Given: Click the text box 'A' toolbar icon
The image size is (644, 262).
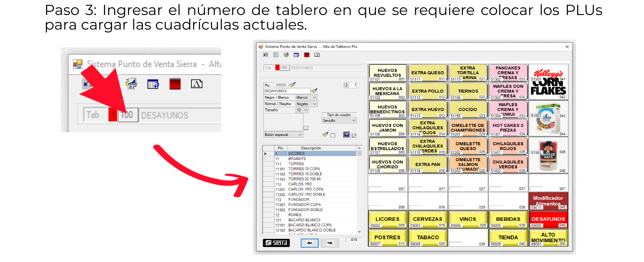Looking at the screenshot, I should (x=317, y=55).
